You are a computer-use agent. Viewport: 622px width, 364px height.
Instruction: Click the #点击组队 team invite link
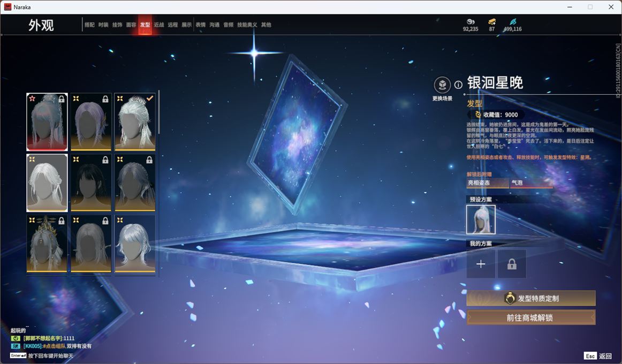click(54, 346)
